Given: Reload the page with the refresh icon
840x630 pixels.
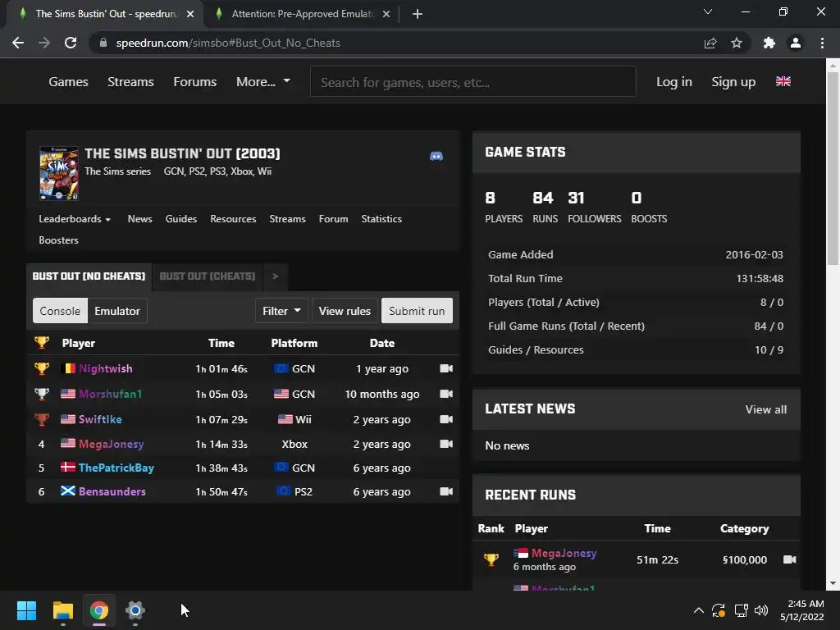Looking at the screenshot, I should click(71, 43).
